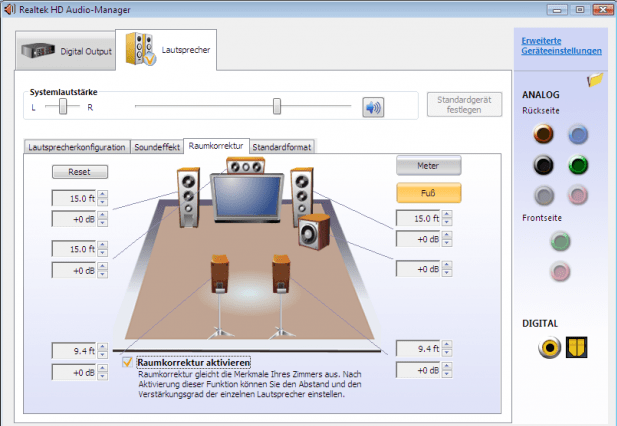Increase front left gain +0 dB
This screenshot has width=617, height=426.
[x=102, y=214]
